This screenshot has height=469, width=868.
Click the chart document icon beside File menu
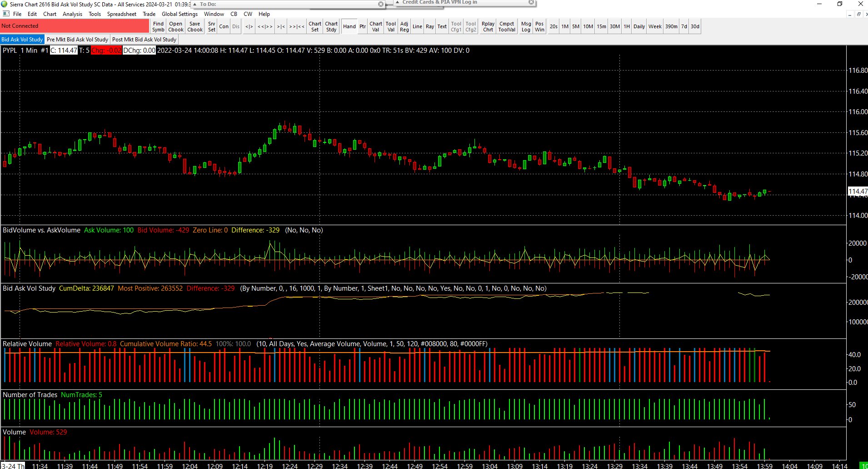6,14
